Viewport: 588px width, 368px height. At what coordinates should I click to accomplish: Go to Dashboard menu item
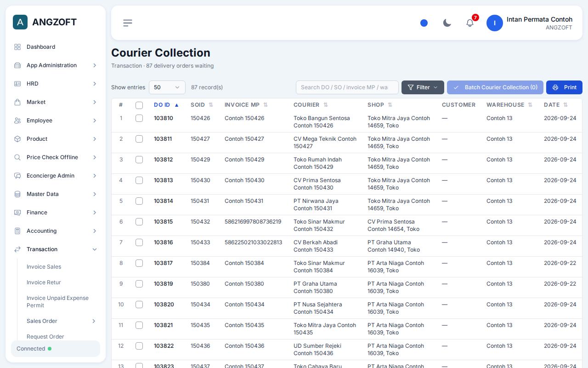pyautogui.click(x=41, y=47)
